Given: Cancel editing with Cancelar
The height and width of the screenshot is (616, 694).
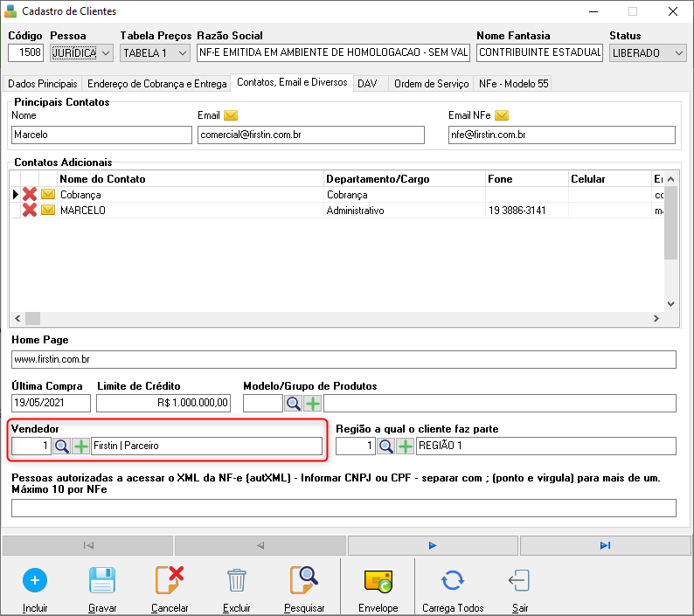Looking at the screenshot, I should click(170, 589).
